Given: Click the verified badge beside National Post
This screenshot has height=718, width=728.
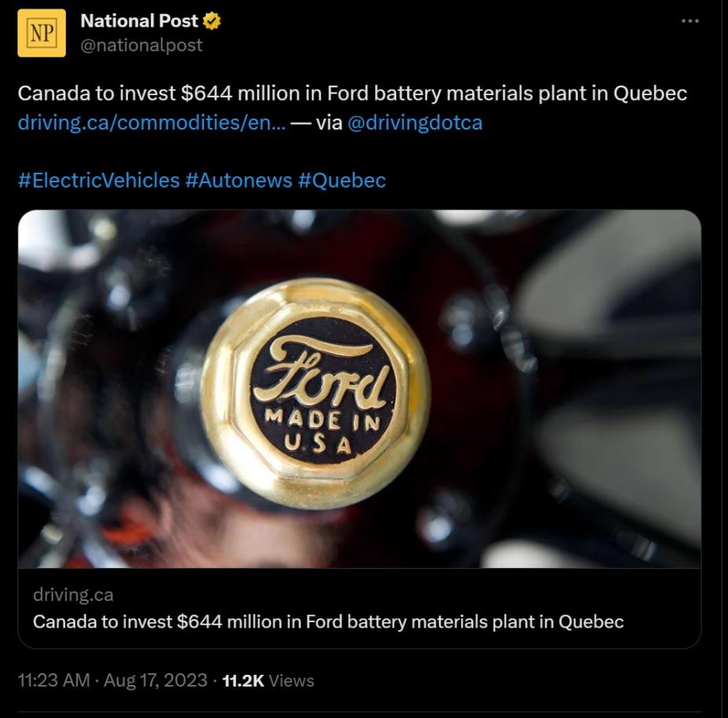Looking at the screenshot, I should point(212,21).
